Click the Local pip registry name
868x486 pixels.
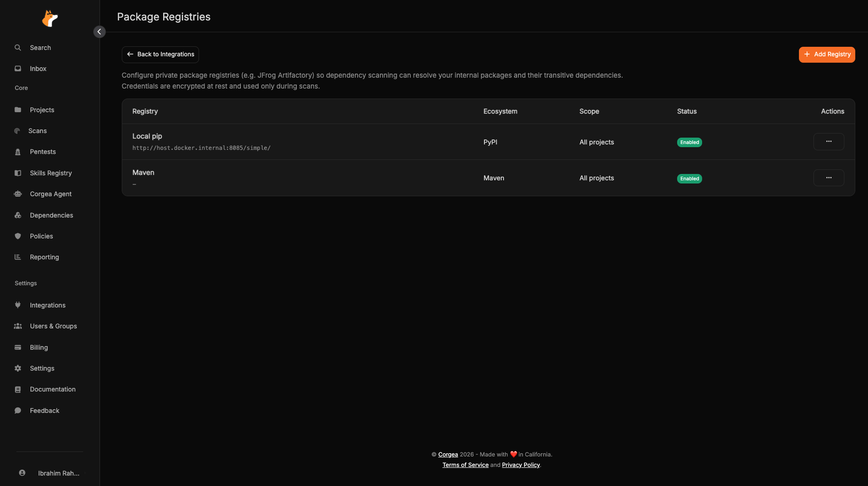(147, 136)
